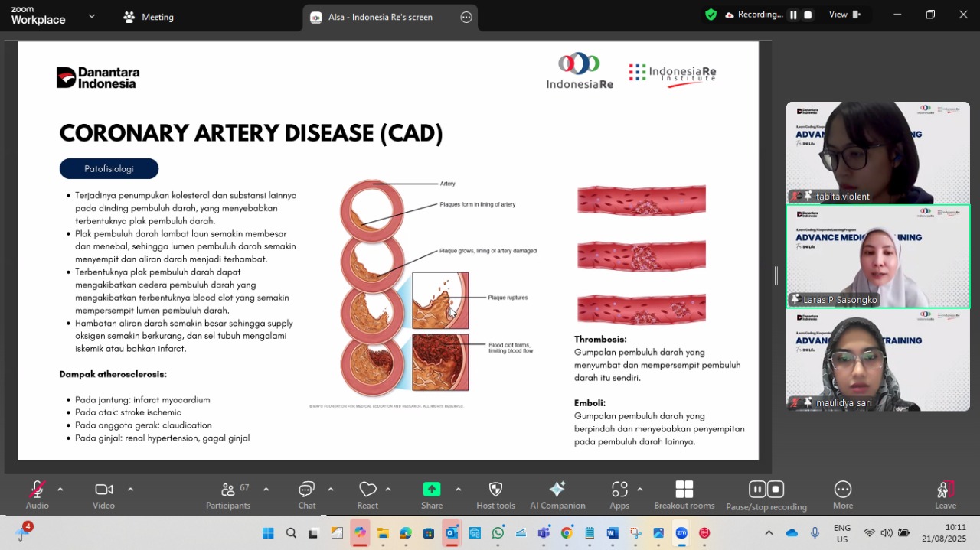Image resolution: width=980 pixels, height=550 pixels.
Task: Open the Zoom Workplace dropdown arrow
Action: click(x=92, y=16)
